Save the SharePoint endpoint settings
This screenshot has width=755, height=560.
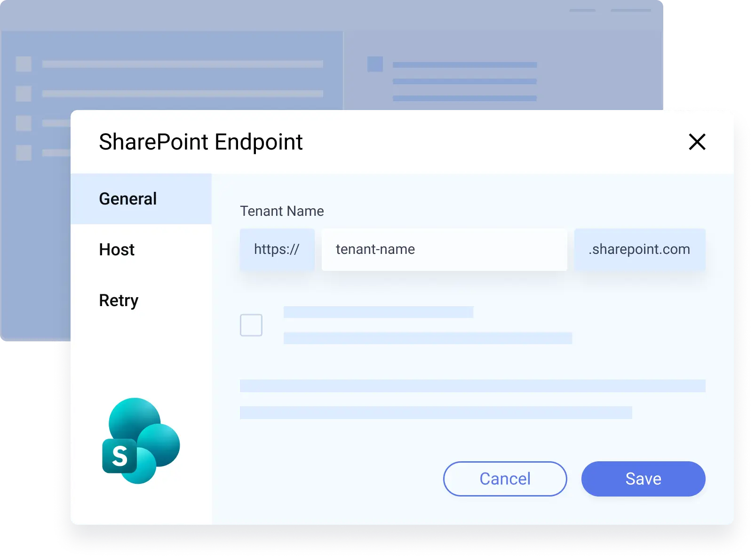pos(643,479)
